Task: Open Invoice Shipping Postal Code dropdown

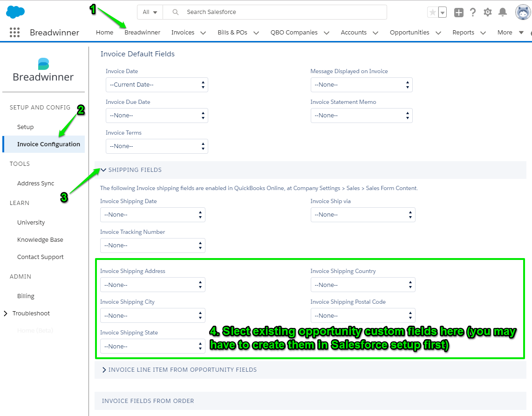Action: [363, 315]
